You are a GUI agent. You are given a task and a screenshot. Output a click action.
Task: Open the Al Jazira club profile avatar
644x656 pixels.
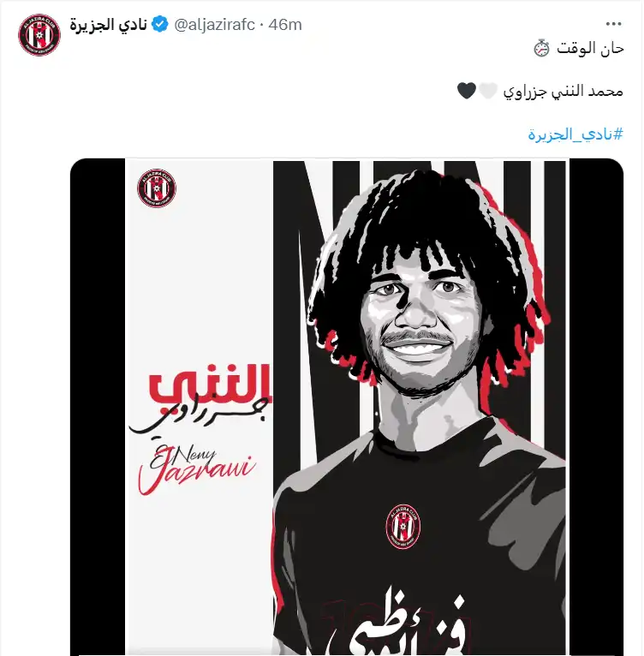pyautogui.click(x=39, y=35)
